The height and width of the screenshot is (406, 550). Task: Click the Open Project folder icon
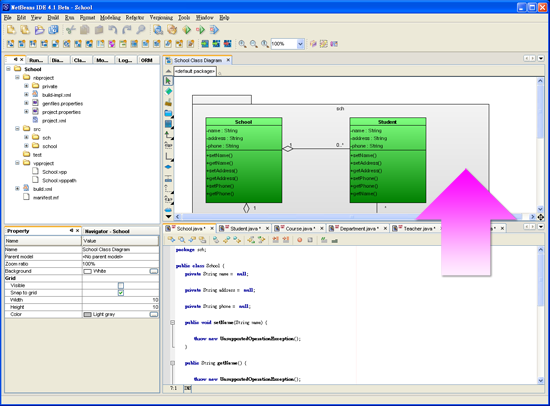39,30
